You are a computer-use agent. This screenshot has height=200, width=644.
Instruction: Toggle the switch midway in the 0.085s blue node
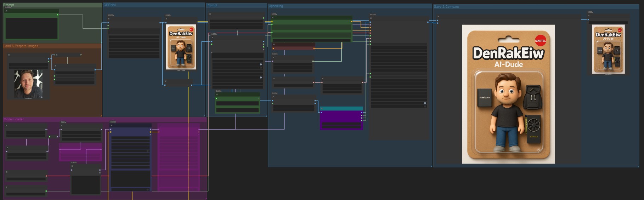coord(148,151)
